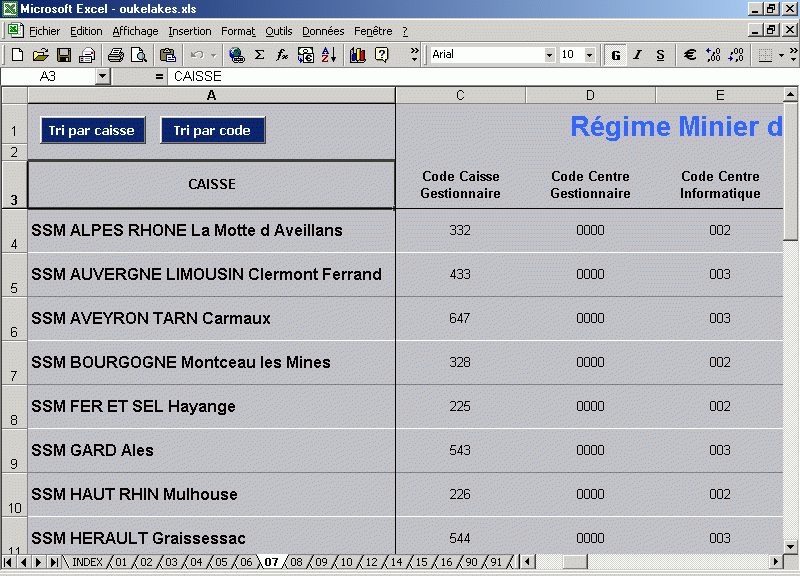
Task: Click the horizontal scrollbar thumb
Action: pyautogui.click(x=574, y=562)
